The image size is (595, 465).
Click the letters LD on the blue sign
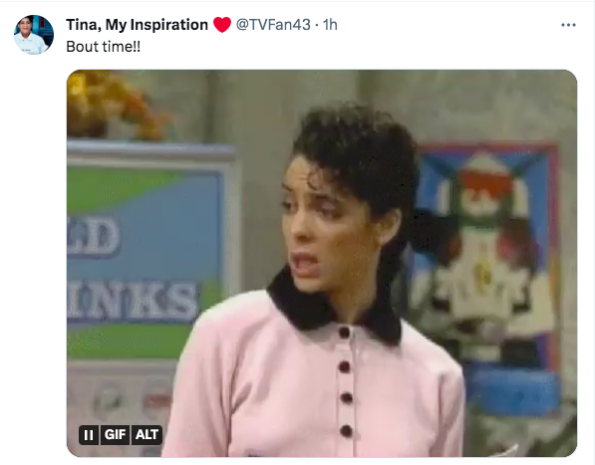point(94,237)
